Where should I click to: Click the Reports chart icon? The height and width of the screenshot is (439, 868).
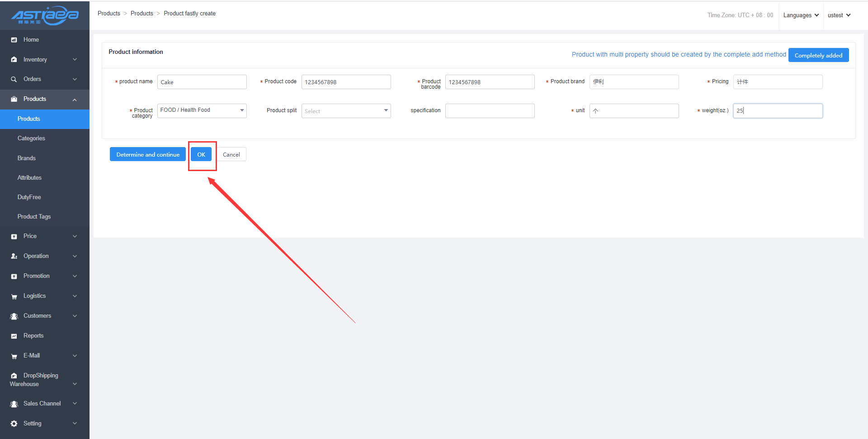[14, 336]
